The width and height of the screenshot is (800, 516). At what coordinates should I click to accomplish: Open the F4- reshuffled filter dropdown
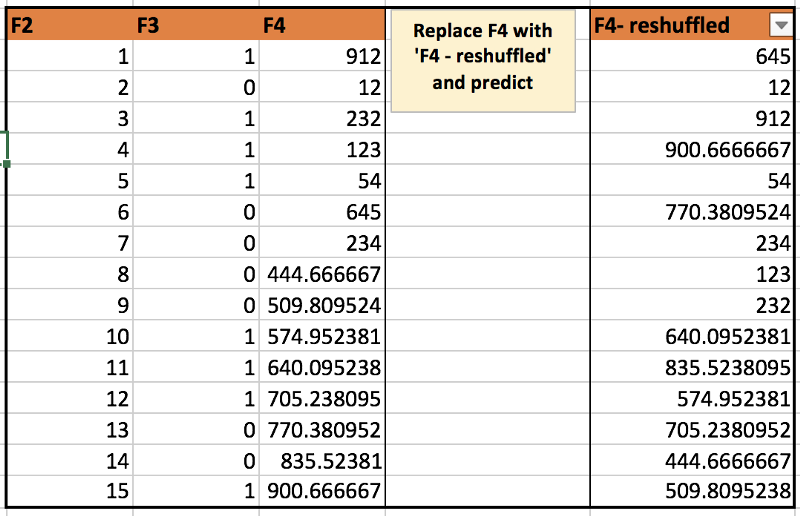(x=781, y=26)
